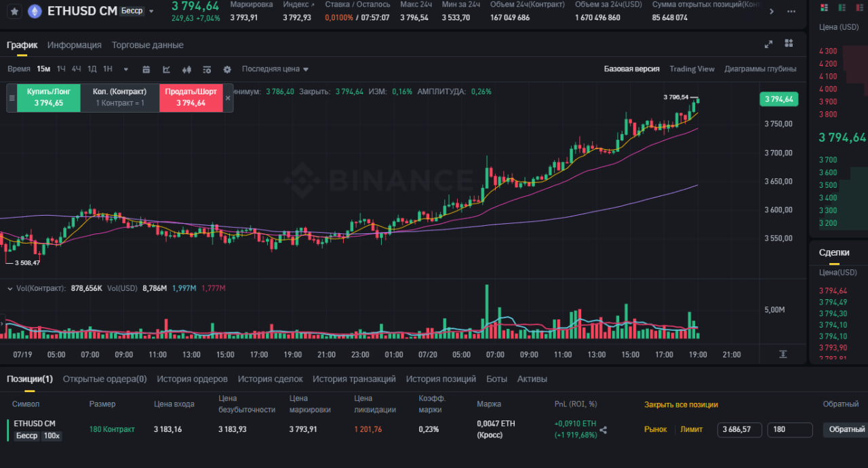Select the Сделки trades tab

coord(834,252)
